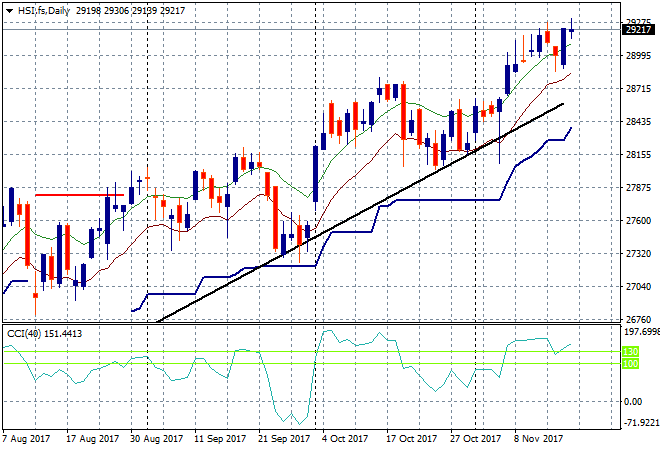Screen dimensions: 660x450
Task: Click the 26760 price axis label
Action: click(x=639, y=320)
